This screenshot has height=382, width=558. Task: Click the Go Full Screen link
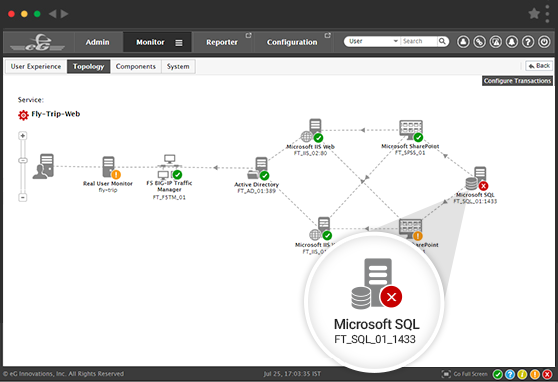tap(470, 374)
